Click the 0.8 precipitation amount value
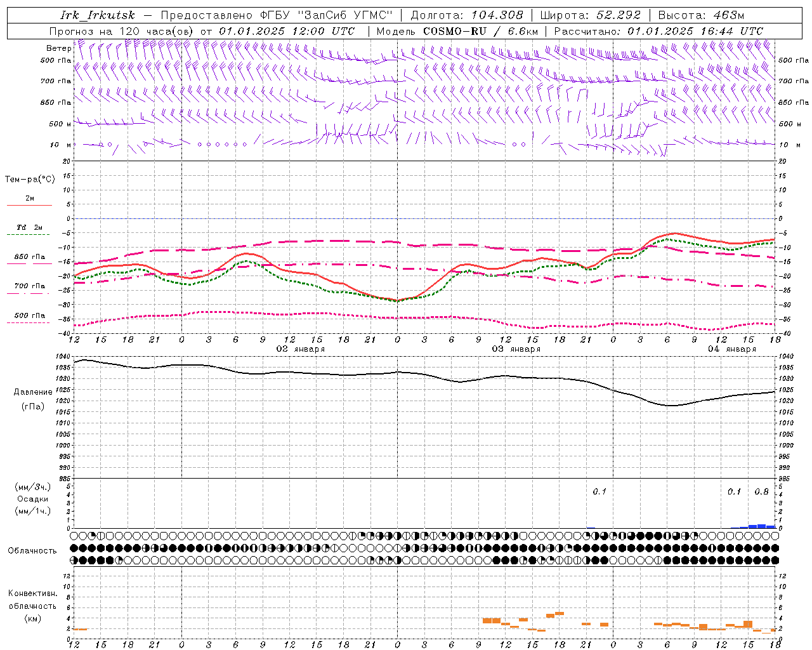This screenshot has width=812, height=650. 761,492
